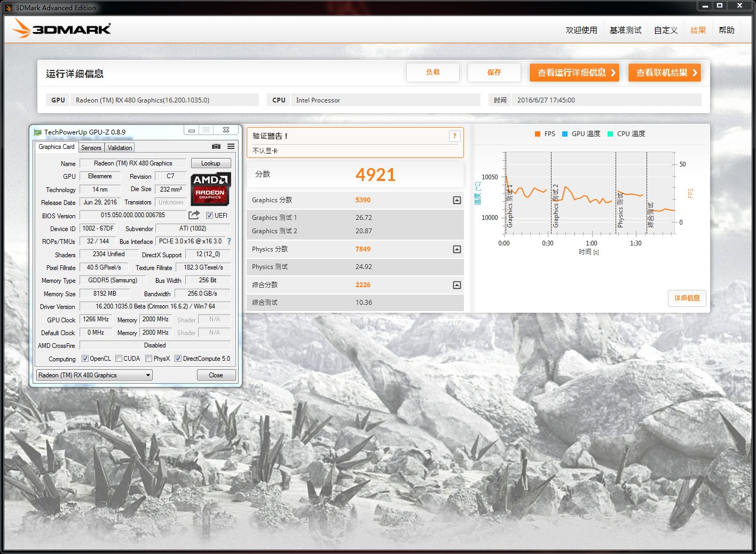This screenshot has height=554, width=756.
Task: Open the graphics card selector dropdown
Action: (149, 375)
